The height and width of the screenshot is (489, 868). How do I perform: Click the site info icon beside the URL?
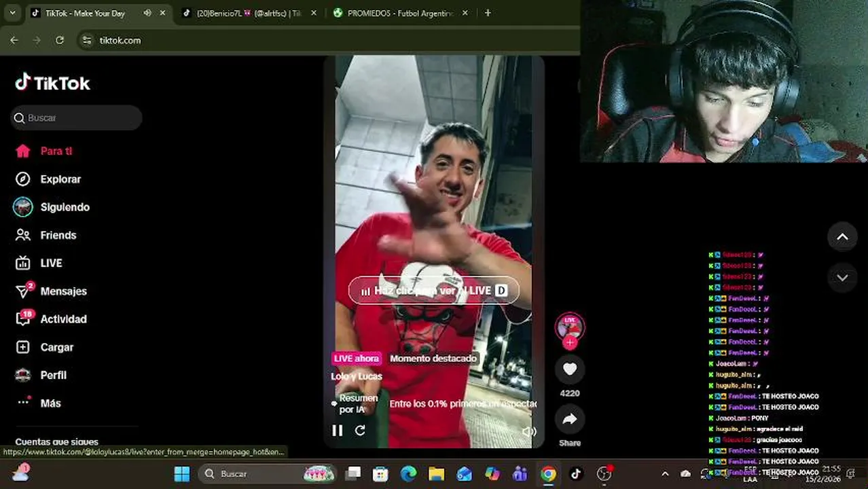pos(86,41)
